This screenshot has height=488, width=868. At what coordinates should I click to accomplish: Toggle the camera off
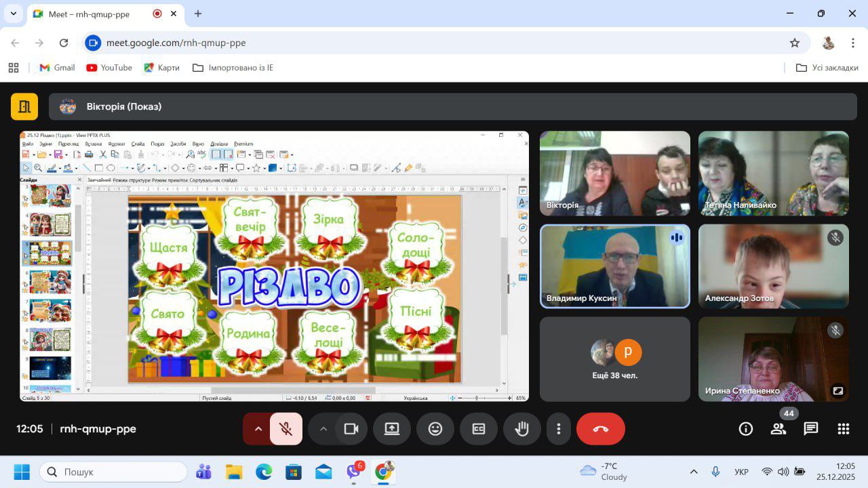pyautogui.click(x=351, y=429)
